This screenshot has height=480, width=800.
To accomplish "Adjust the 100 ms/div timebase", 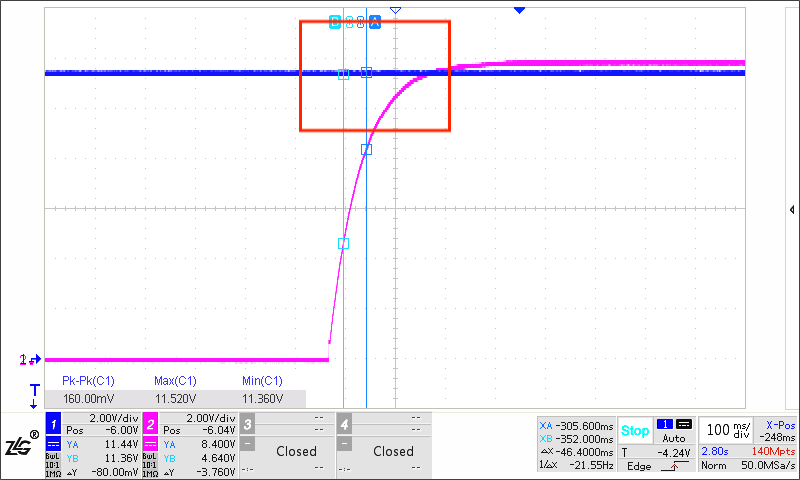I will [x=729, y=430].
